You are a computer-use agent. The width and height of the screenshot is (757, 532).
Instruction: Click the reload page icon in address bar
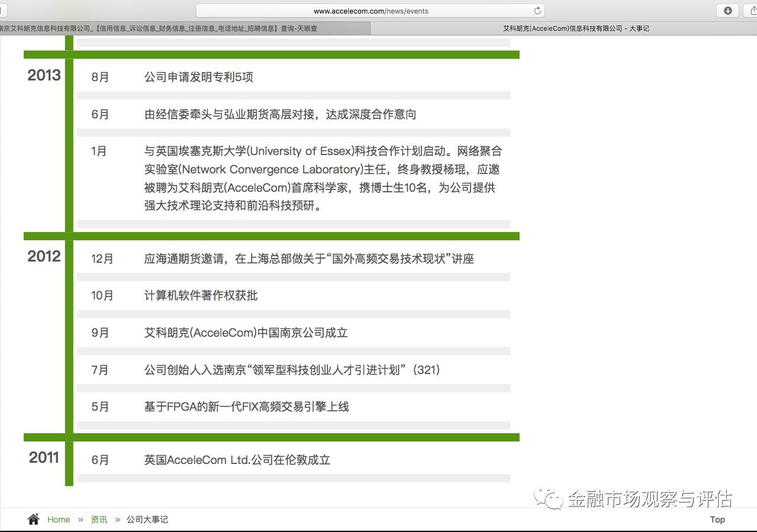click(x=537, y=11)
